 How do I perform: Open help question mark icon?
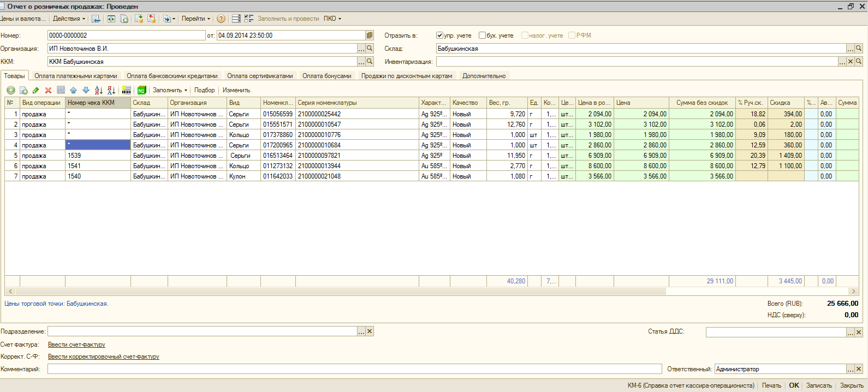(221, 19)
